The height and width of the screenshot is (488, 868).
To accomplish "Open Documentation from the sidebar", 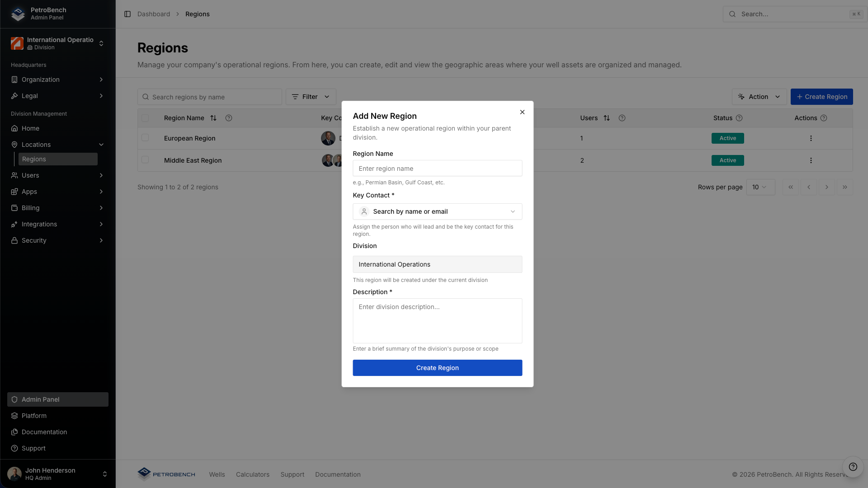I will [x=58, y=432].
